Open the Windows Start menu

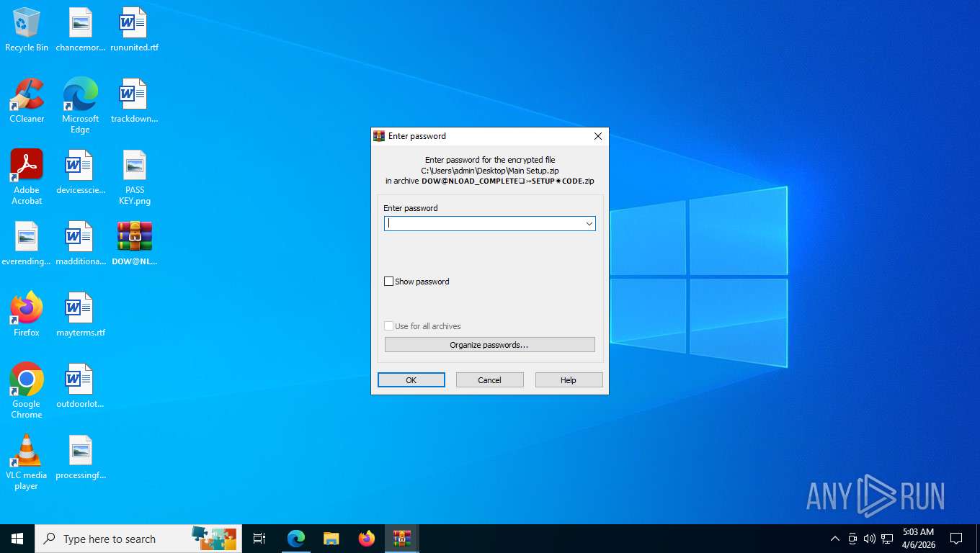click(17, 539)
